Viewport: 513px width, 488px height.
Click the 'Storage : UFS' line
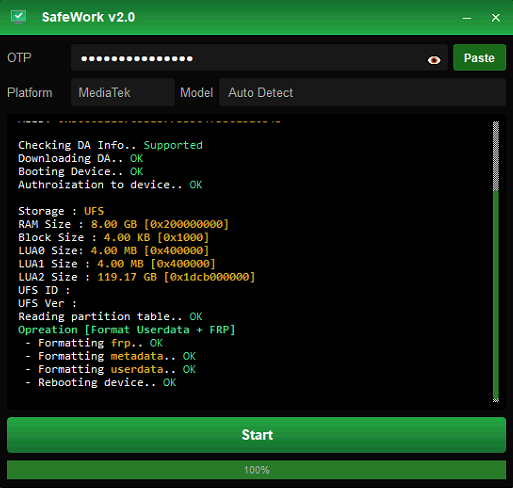pos(61,211)
